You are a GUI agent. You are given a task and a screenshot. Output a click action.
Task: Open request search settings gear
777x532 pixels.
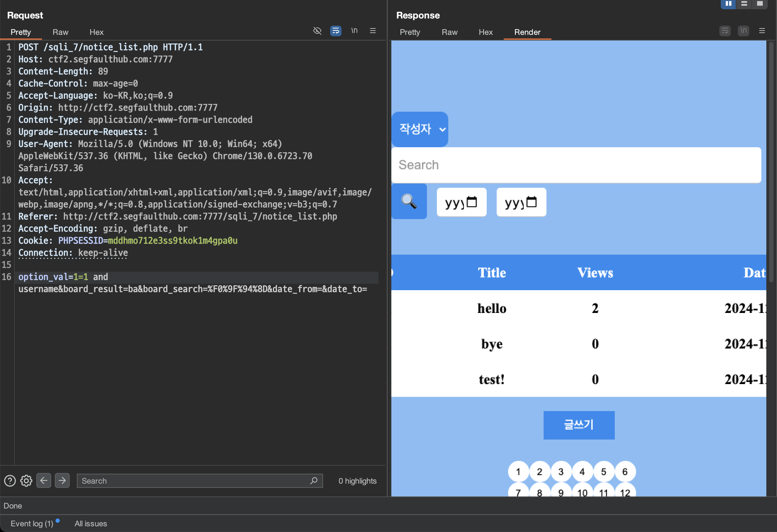tap(26, 481)
